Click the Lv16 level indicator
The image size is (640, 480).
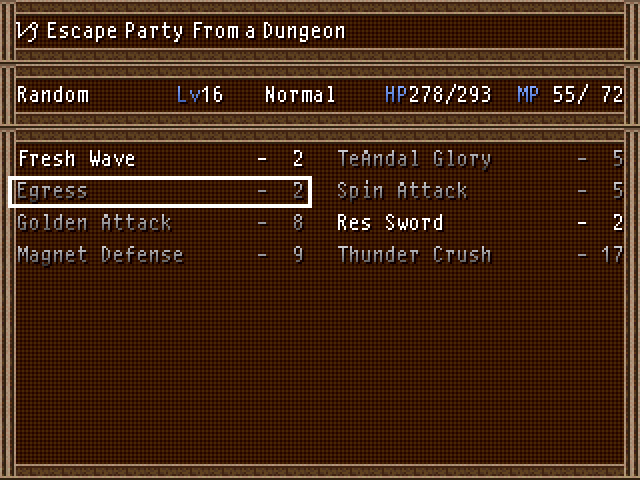point(200,95)
